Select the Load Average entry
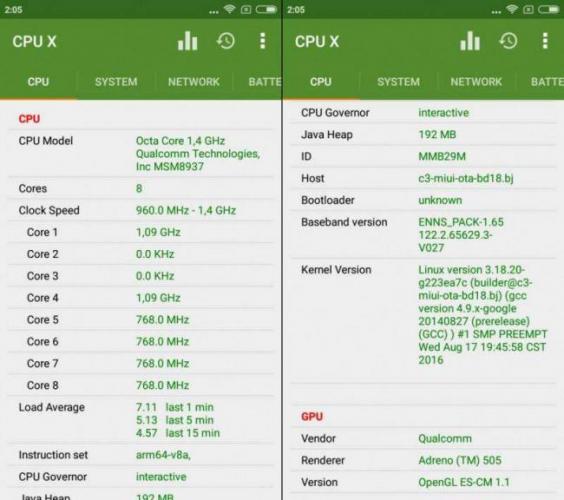 pyautogui.click(x=141, y=420)
